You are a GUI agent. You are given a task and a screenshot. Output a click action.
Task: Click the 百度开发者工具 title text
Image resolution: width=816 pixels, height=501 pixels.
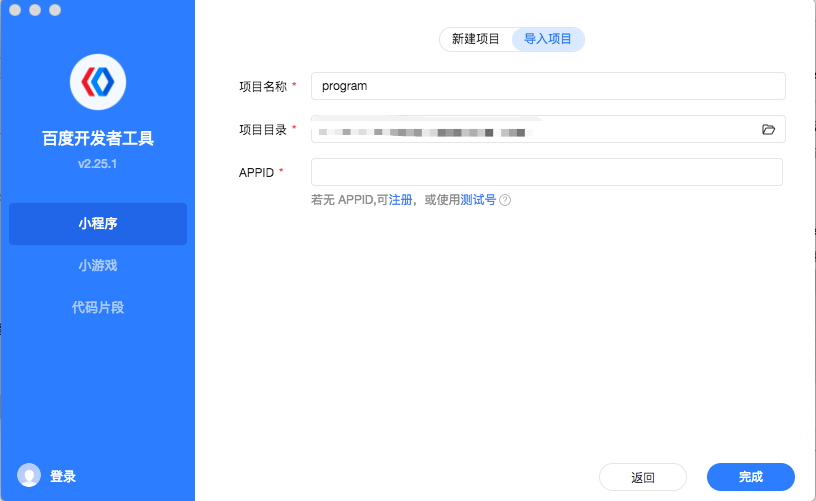coord(98,138)
